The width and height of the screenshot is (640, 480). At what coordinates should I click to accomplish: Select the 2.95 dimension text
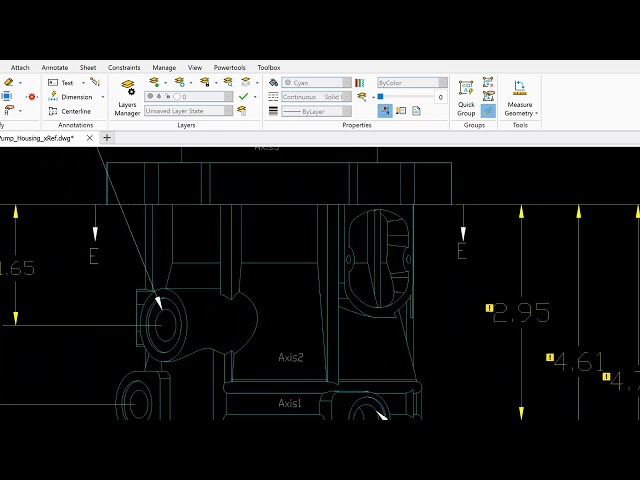[522, 313]
